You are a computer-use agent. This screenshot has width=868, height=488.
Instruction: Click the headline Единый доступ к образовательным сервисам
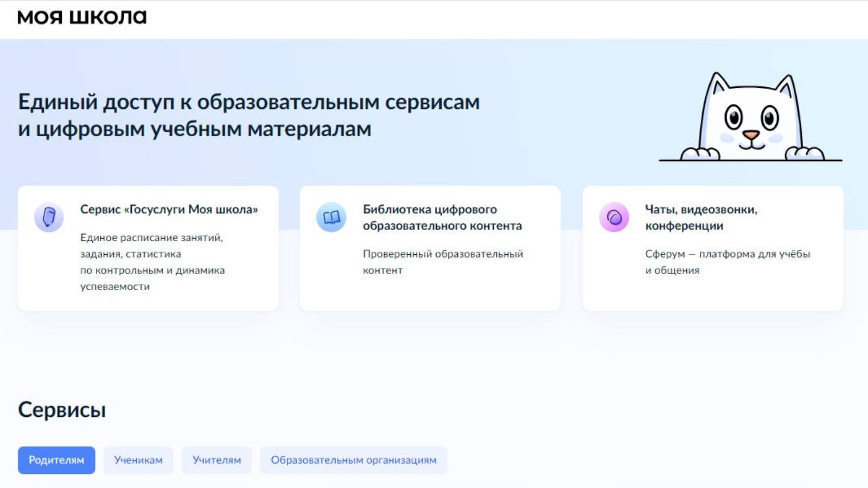tap(249, 102)
